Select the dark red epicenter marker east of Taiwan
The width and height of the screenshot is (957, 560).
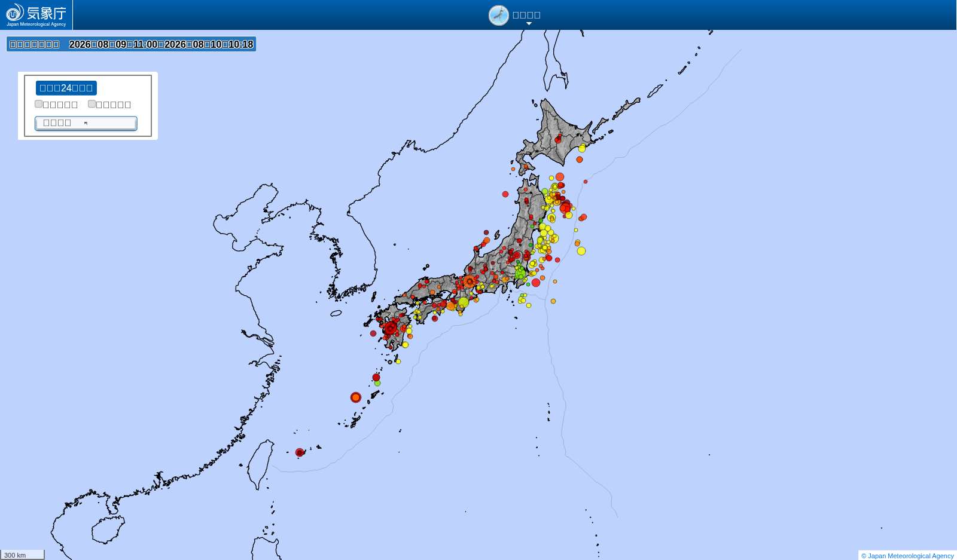click(300, 452)
